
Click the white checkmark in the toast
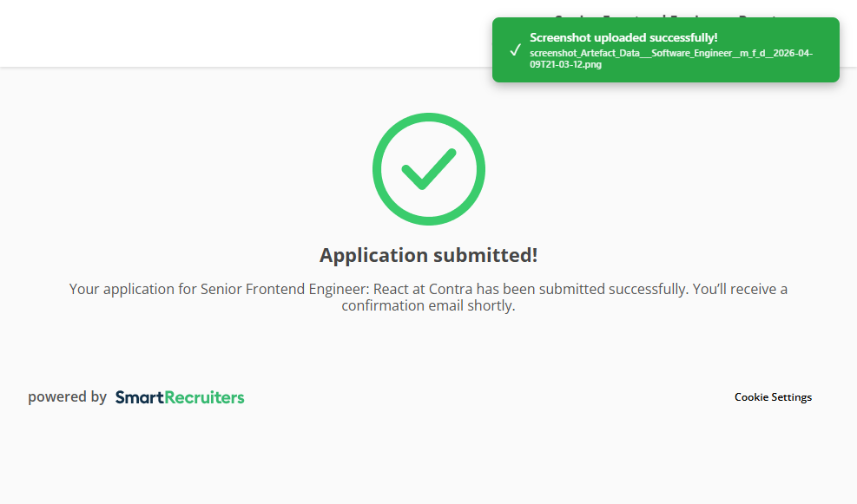coord(515,49)
